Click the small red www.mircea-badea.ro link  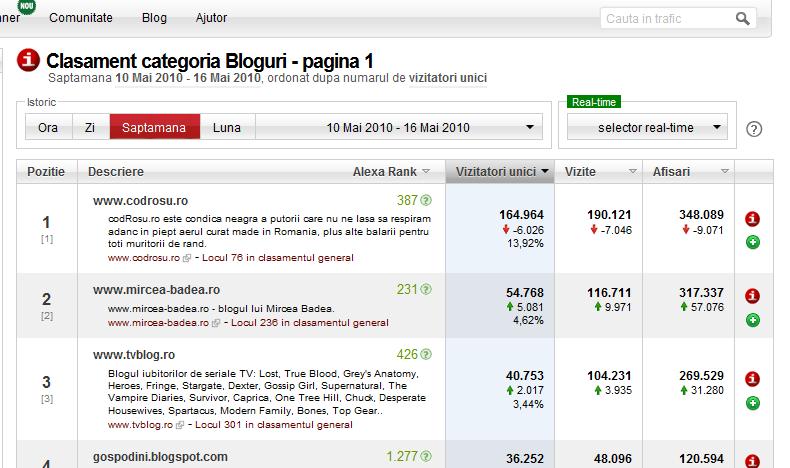click(x=158, y=323)
